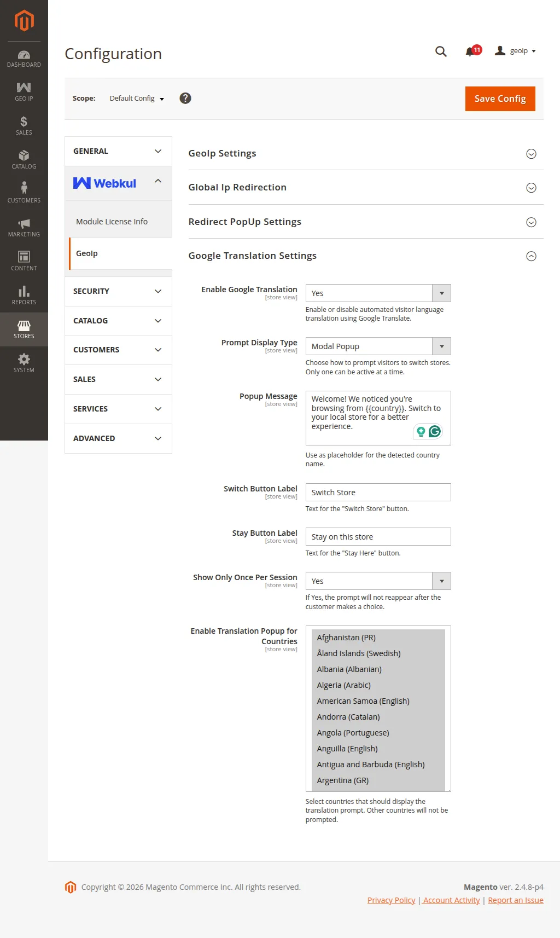This screenshot has height=938, width=560.
Task: Expand the Redirect PopUp Settings section
Action: coord(366,222)
